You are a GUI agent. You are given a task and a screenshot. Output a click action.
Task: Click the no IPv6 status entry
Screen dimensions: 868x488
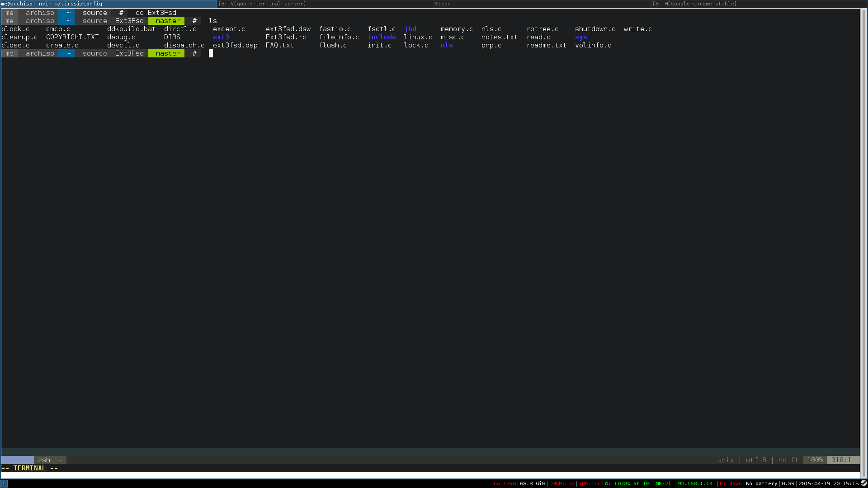[x=505, y=483]
